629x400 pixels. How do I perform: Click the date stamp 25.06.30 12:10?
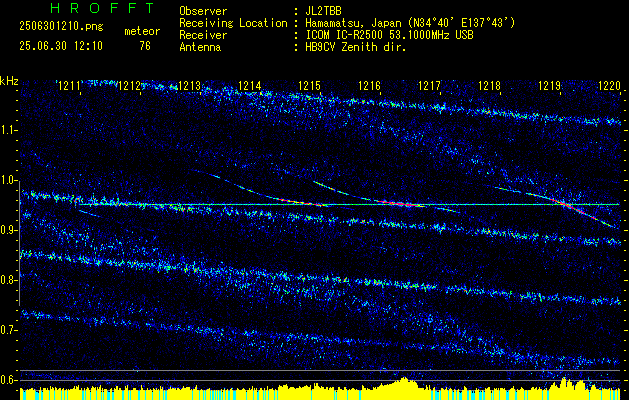click(61, 46)
